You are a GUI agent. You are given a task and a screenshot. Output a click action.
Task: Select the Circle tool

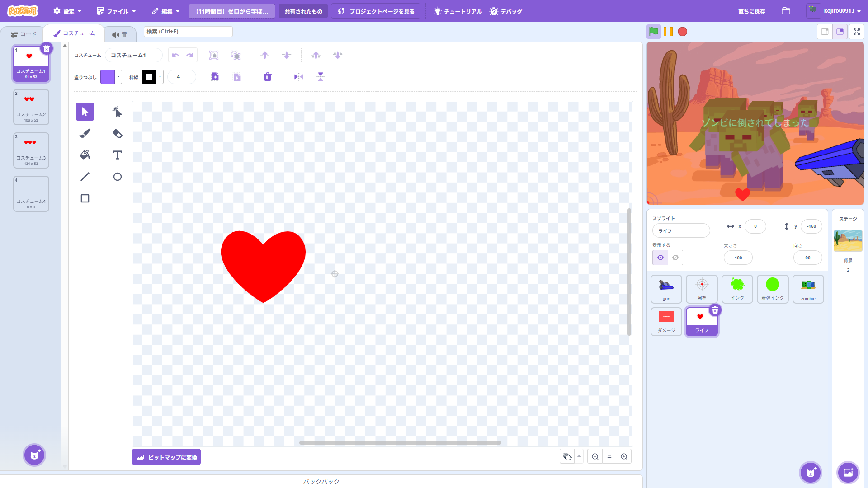click(x=117, y=177)
